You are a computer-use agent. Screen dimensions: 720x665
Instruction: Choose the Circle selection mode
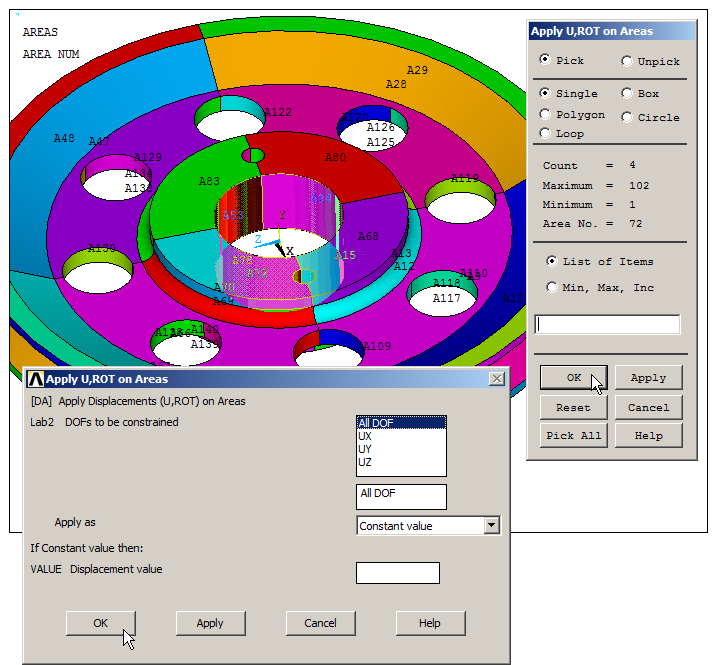[x=627, y=117]
